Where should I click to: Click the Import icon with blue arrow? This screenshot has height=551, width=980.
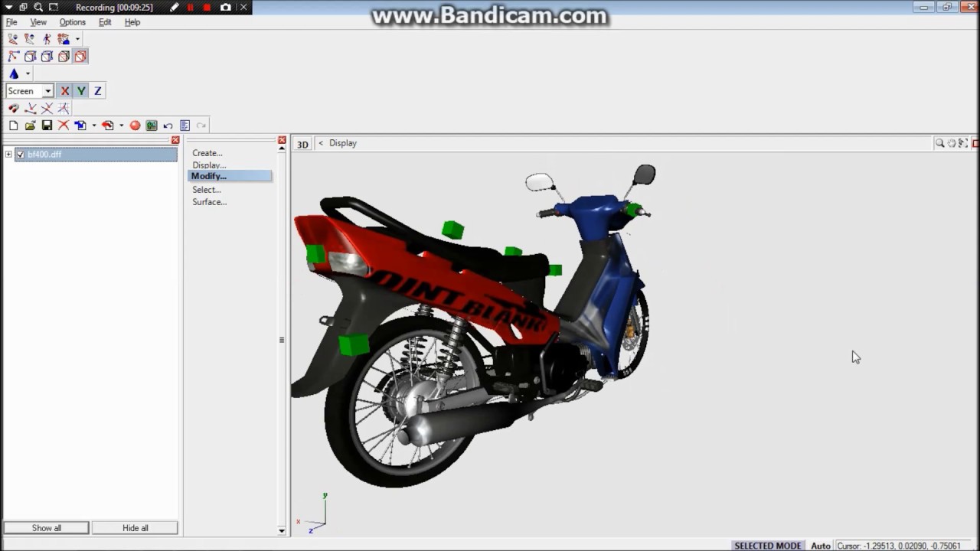click(x=80, y=126)
